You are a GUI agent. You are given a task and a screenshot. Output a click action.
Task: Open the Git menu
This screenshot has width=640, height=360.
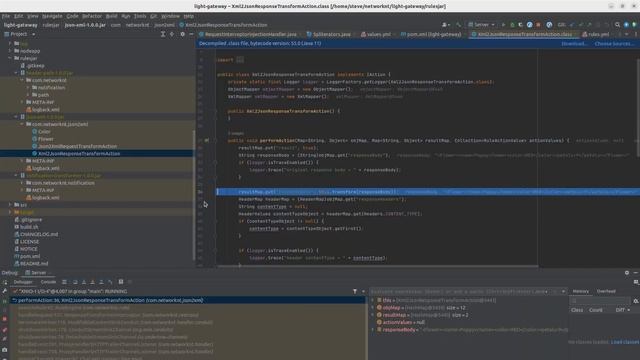pyautogui.click(x=153, y=16)
